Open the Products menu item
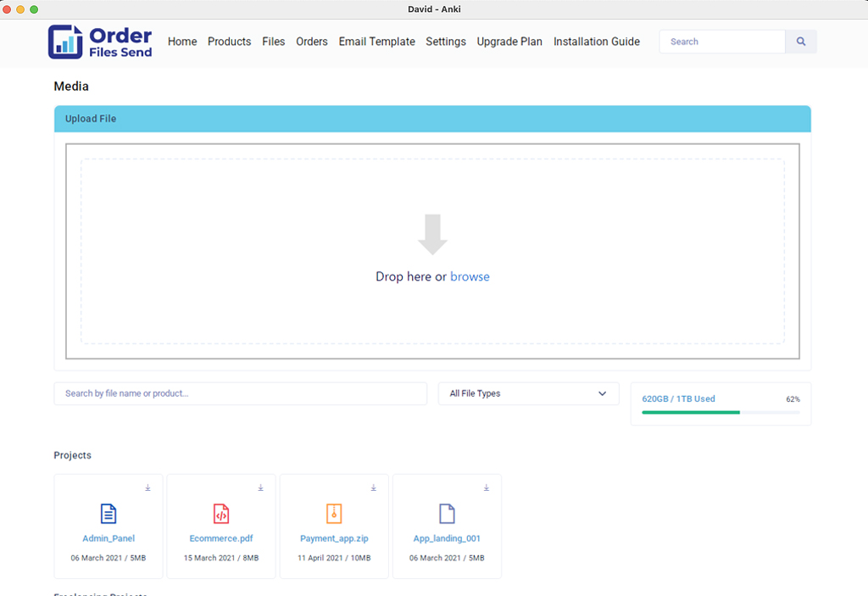 229,42
